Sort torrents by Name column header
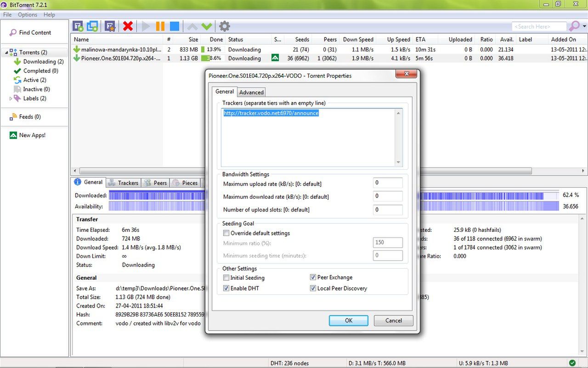The image size is (588, 368). click(117, 40)
